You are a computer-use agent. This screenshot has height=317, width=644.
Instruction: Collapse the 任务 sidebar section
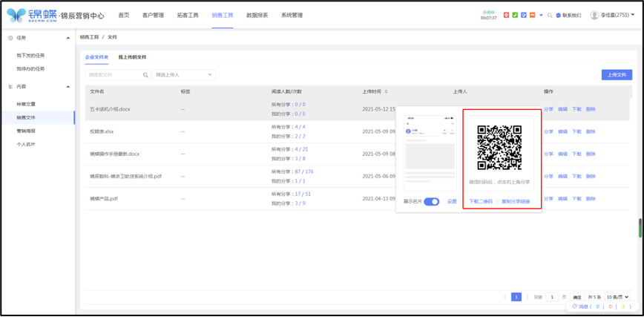click(x=68, y=38)
